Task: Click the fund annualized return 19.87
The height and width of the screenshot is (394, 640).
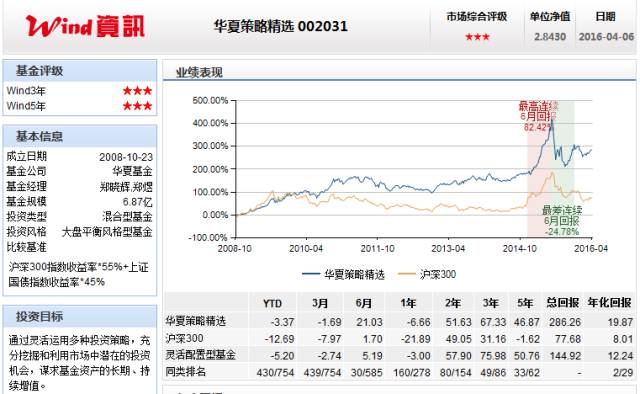Action: (620, 322)
